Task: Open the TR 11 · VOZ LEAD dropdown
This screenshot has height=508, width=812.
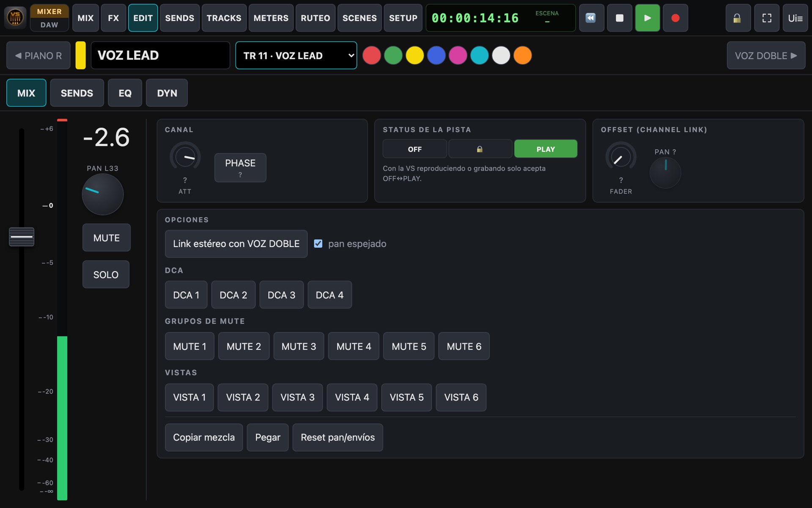Action: coord(296,55)
